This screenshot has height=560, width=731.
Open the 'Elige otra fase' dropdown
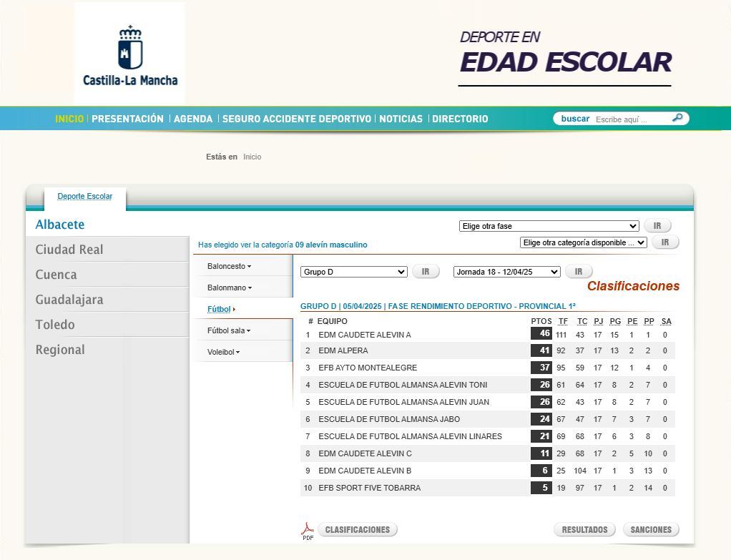click(549, 226)
